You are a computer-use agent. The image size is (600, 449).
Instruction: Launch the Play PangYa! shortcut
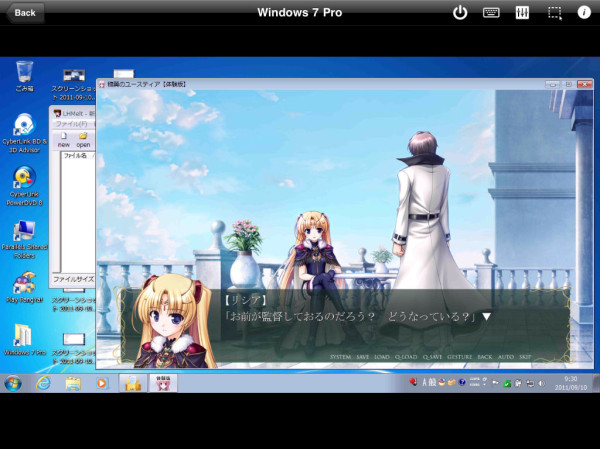[24, 287]
